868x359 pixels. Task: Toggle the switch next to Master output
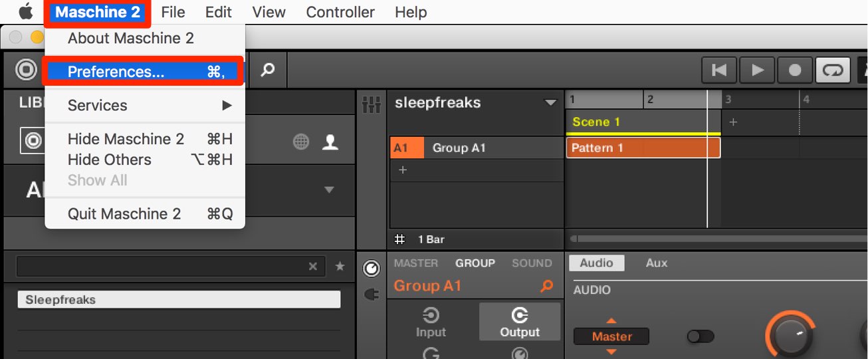(x=700, y=336)
